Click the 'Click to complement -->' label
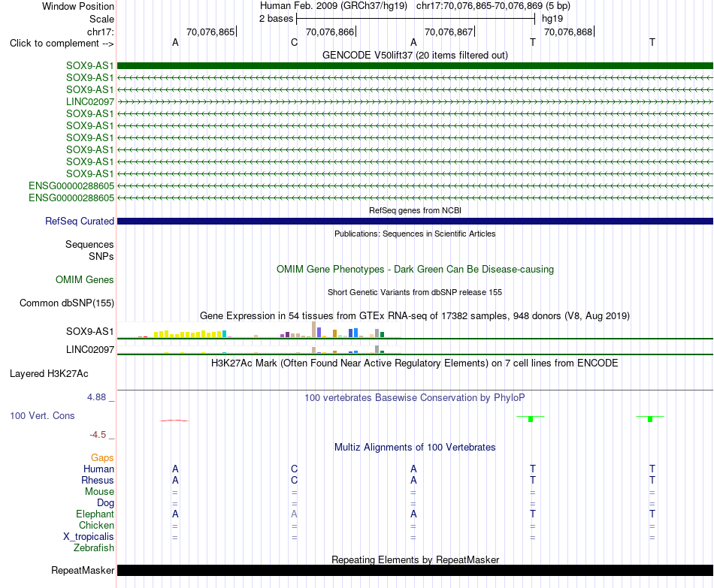This screenshot has height=588, width=714. click(x=62, y=44)
